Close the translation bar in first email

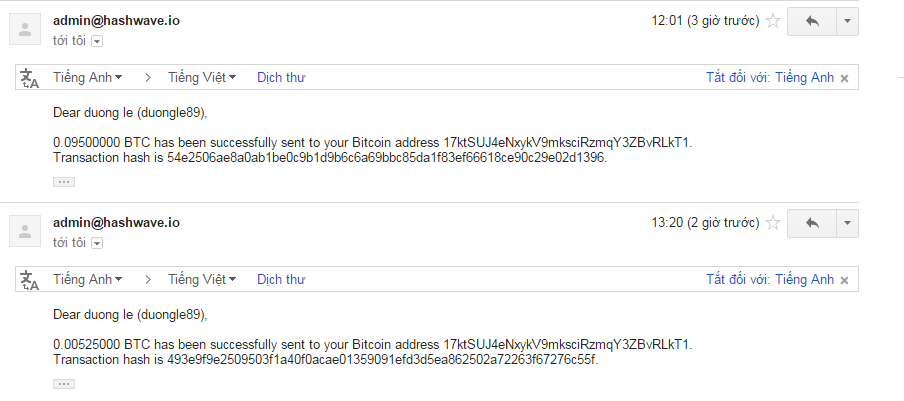coord(844,78)
